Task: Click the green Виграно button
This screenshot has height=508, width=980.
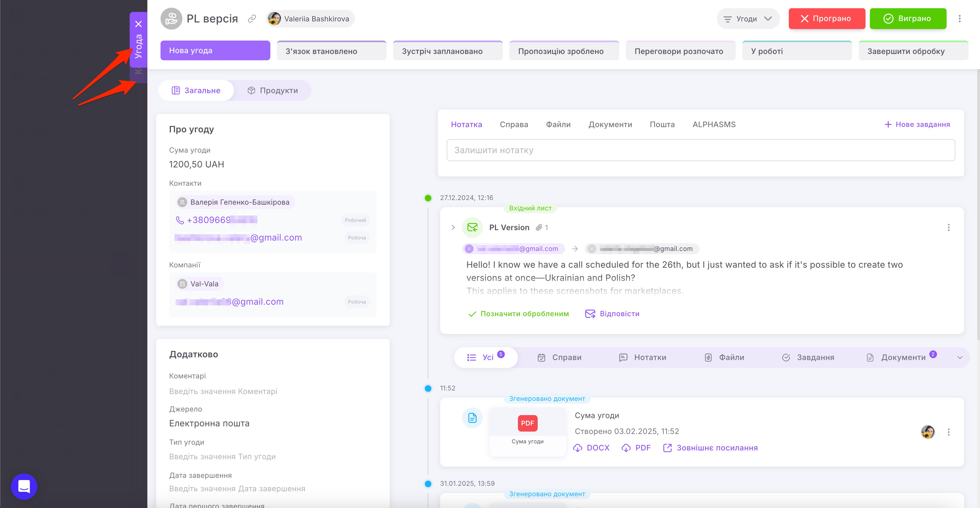Action: pyautogui.click(x=907, y=19)
